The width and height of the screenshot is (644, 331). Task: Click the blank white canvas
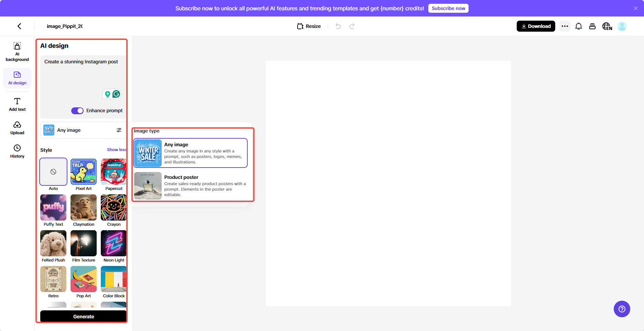point(388,183)
